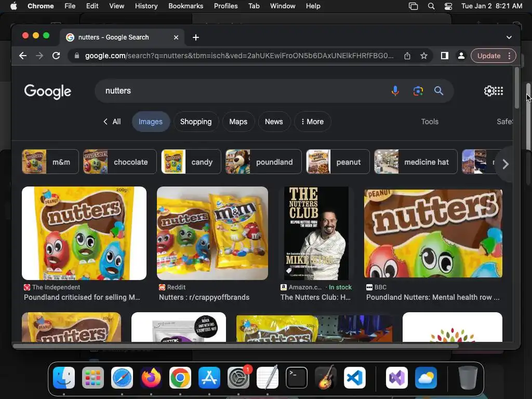Launch Firefox from the Dock
The width and height of the screenshot is (532, 399).
click(x=151, y=378)
